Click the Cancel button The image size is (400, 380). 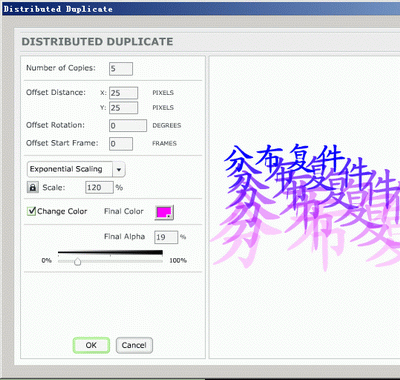(134, 345)
